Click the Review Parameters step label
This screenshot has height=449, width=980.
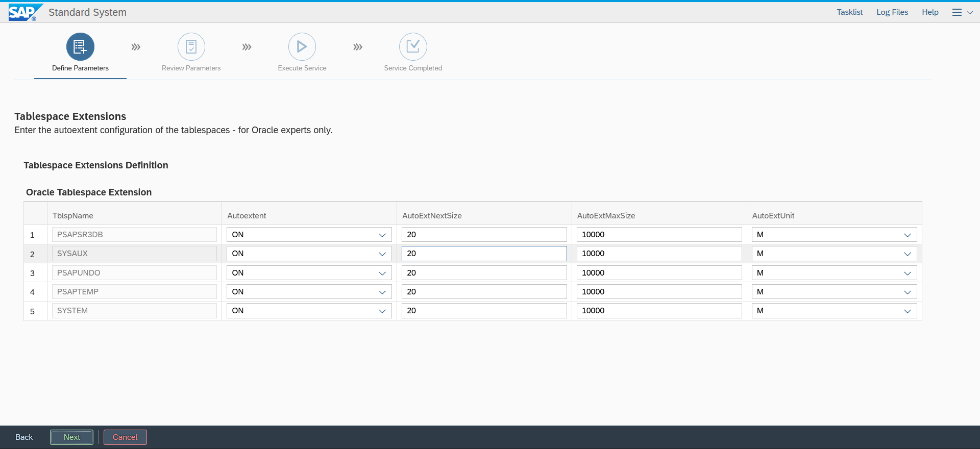click(x=191, y=68)
